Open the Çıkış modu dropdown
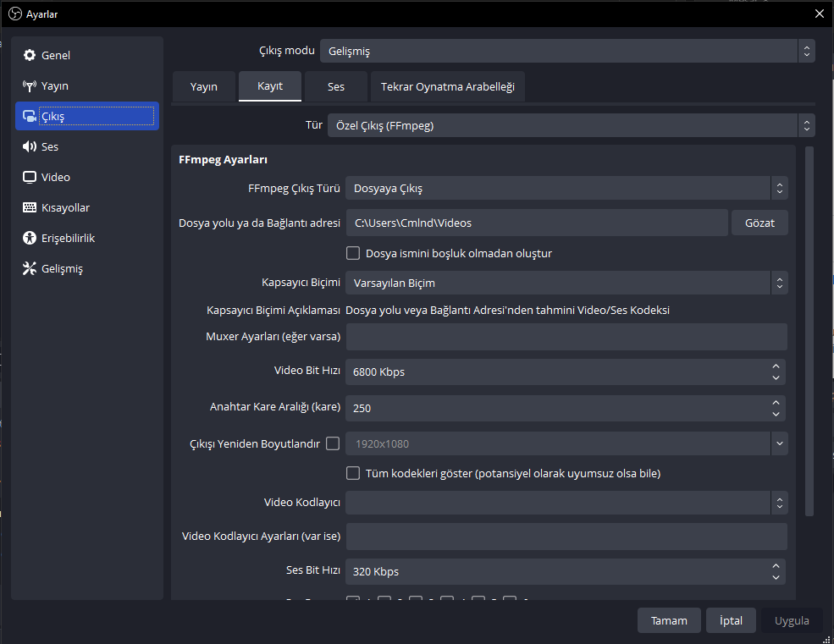 coord(566,51)
